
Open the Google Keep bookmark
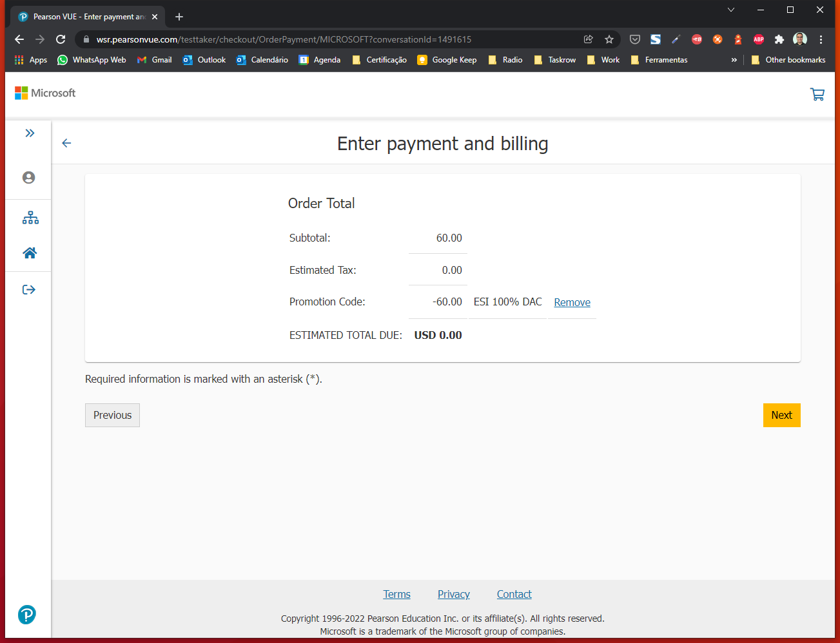click(x=447, y=60)
